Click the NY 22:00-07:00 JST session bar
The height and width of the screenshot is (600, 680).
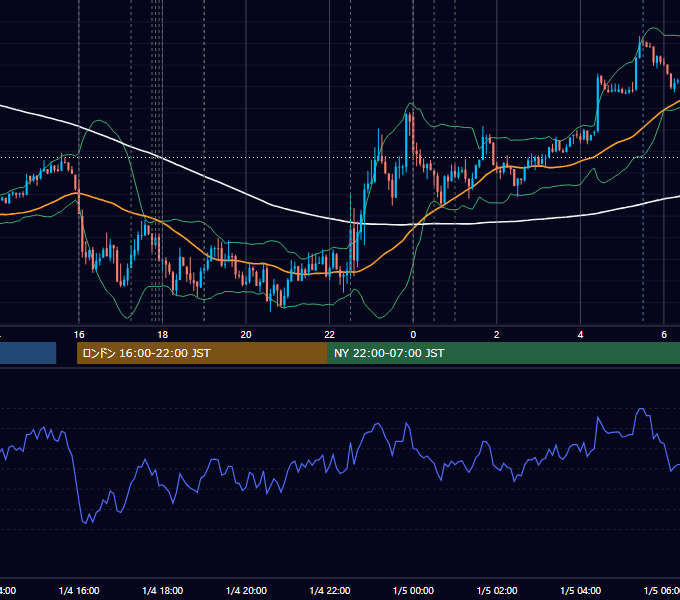pyautogui.click(x=503, y=353)
